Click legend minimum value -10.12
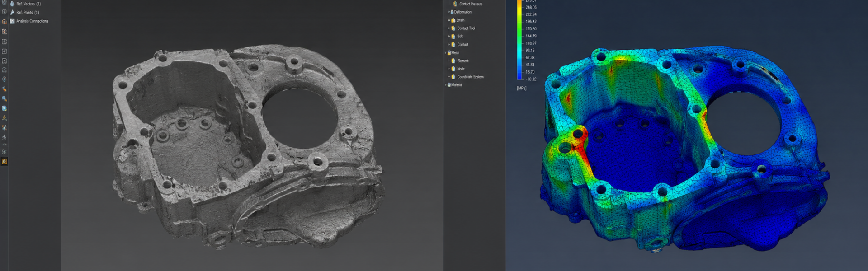 (531, 79)
